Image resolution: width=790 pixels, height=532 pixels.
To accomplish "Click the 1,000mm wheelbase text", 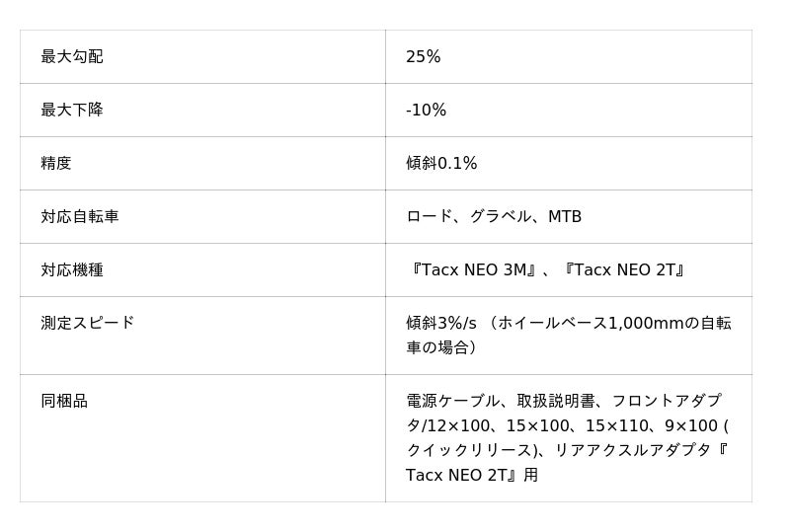I will 646,324.
